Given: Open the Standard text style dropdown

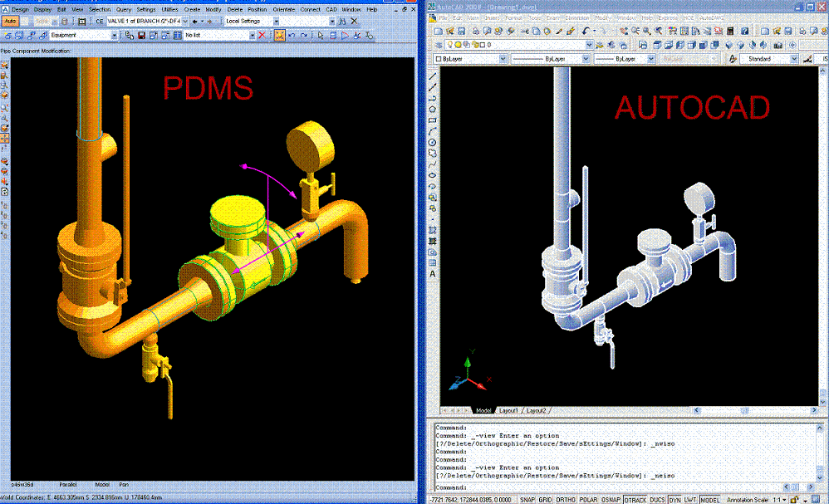Looking at the screenshot, I should [x=794, y=59].
